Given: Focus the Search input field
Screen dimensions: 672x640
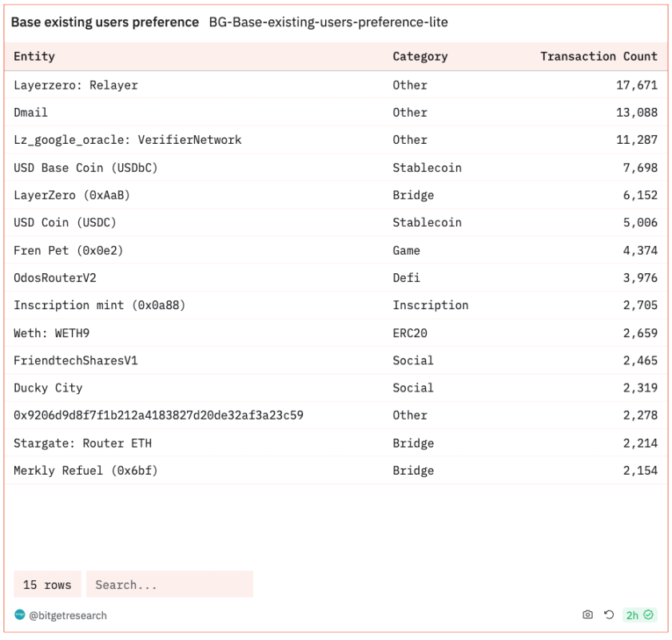Looking at the screenshot, I should pos(169,585).
